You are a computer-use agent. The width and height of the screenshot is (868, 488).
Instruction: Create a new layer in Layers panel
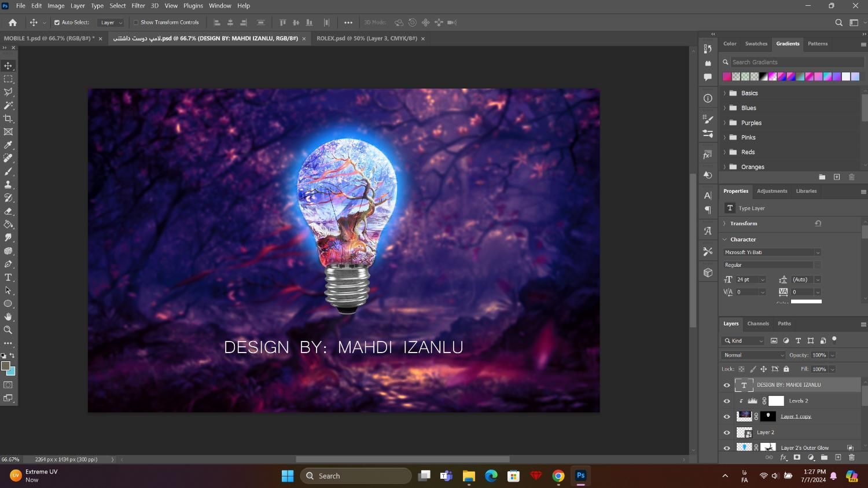click(838, 457)
